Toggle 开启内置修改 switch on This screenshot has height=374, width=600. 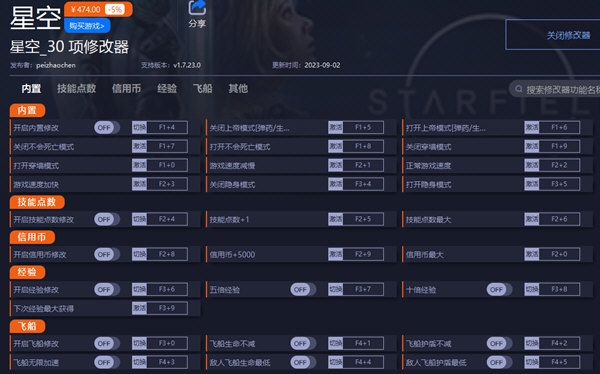click(107, 127)
